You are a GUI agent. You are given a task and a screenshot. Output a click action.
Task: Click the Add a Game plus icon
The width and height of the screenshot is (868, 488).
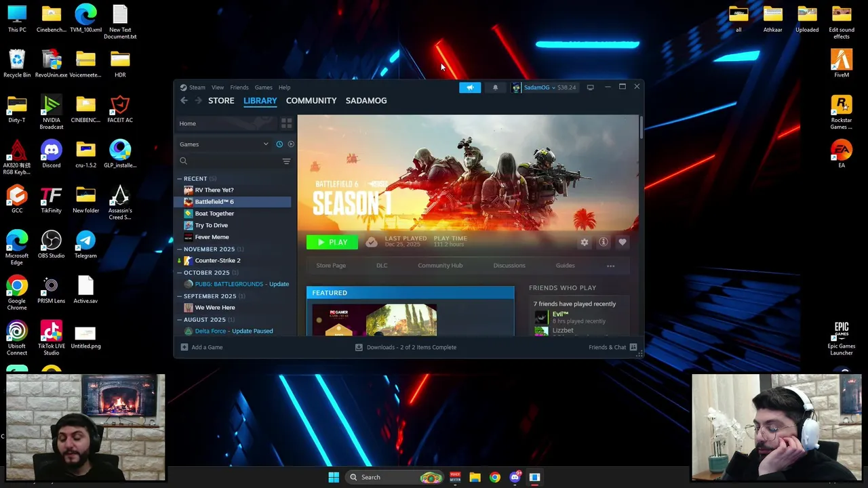pyautogui.click(x=184, y=347)
